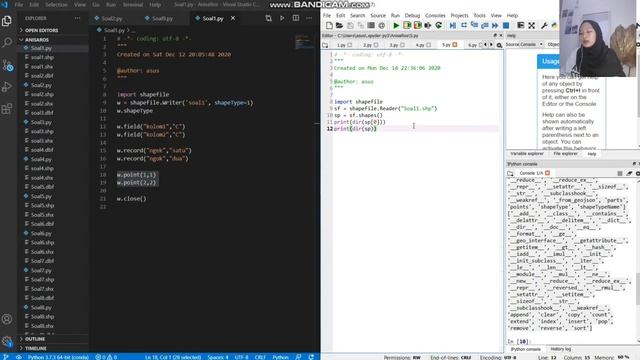
Task: Open the Terminal menu in VS Code
Action: click(133, 5)
